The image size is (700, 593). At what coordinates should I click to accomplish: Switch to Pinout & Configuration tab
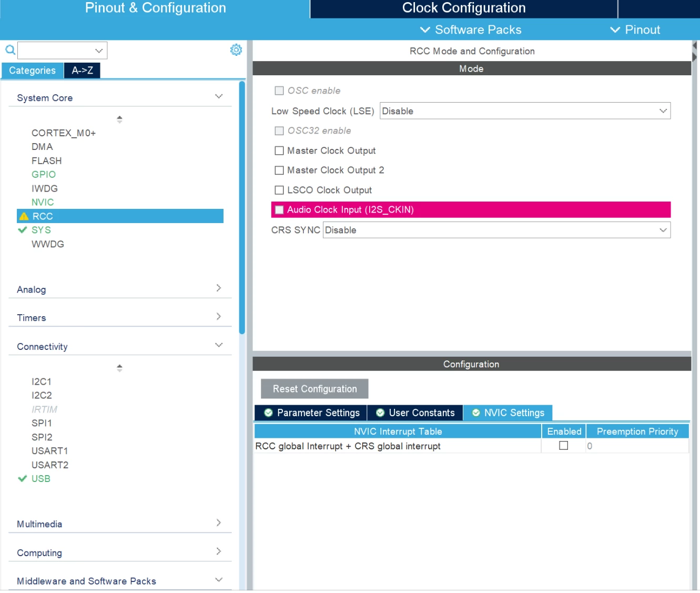[155, 8]
